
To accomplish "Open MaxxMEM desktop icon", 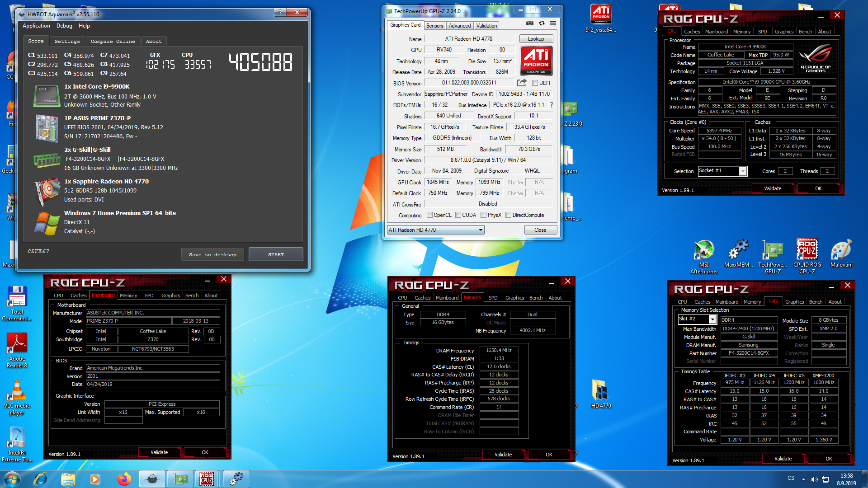I will [x=739, y=253].
